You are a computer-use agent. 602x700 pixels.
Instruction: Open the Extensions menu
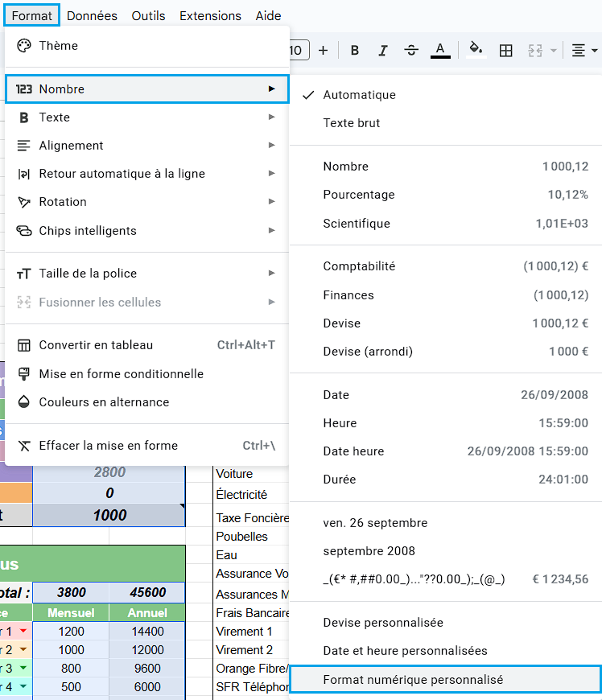[210, 15]
